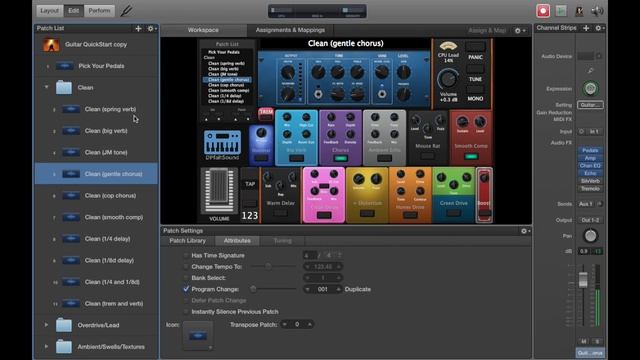Open the Attributes tab

coord(237,241)
